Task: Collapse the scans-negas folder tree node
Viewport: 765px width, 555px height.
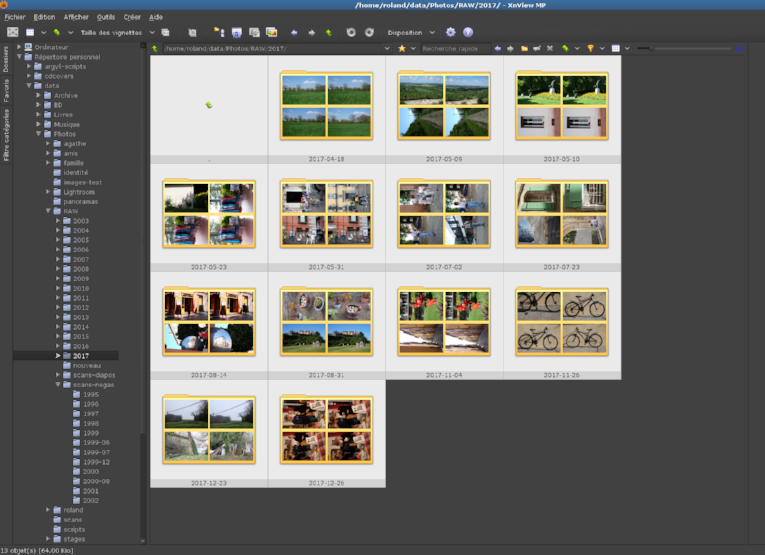Action: point(58,385)
